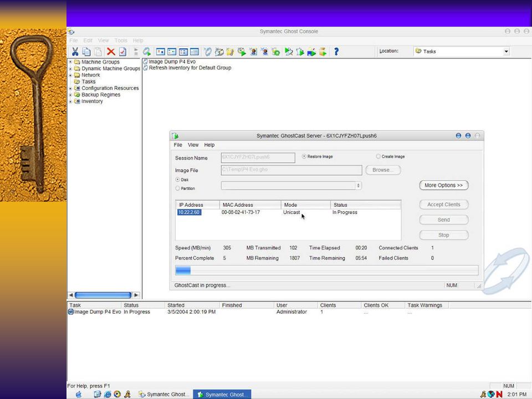
Task: Click the Status column header in the task log
Action: click(x=143, y=305)
